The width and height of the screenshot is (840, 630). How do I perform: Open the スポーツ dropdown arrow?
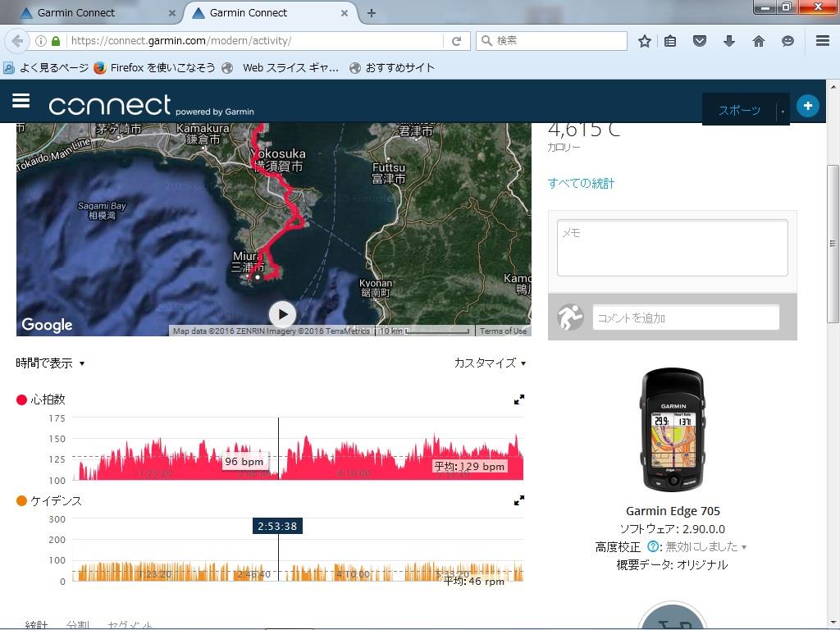click(x=783, y=112)
